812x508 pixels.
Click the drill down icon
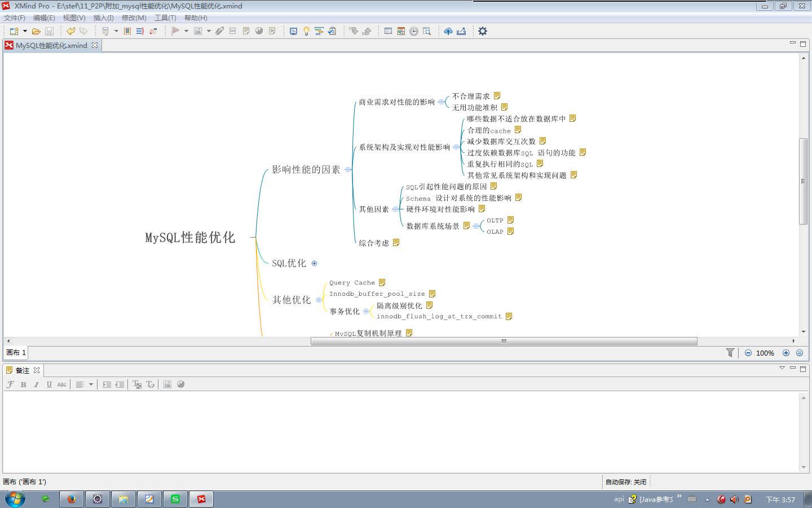(354, 31)
